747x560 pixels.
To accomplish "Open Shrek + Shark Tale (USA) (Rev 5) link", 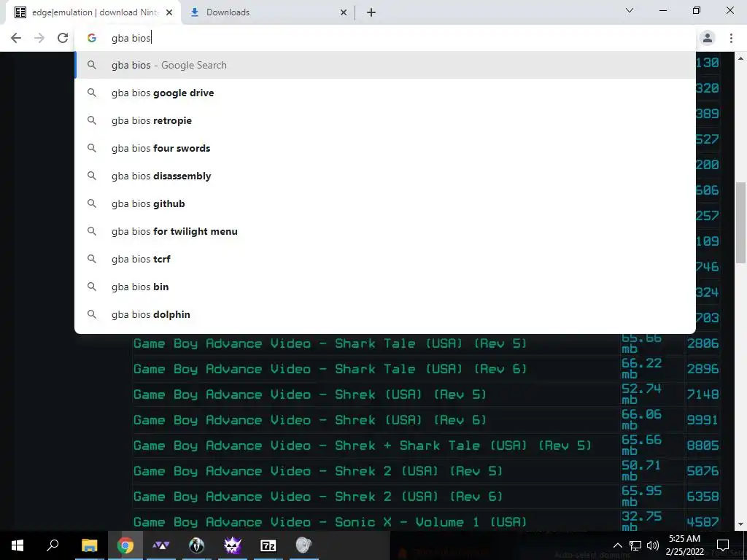I will (362, 446).
